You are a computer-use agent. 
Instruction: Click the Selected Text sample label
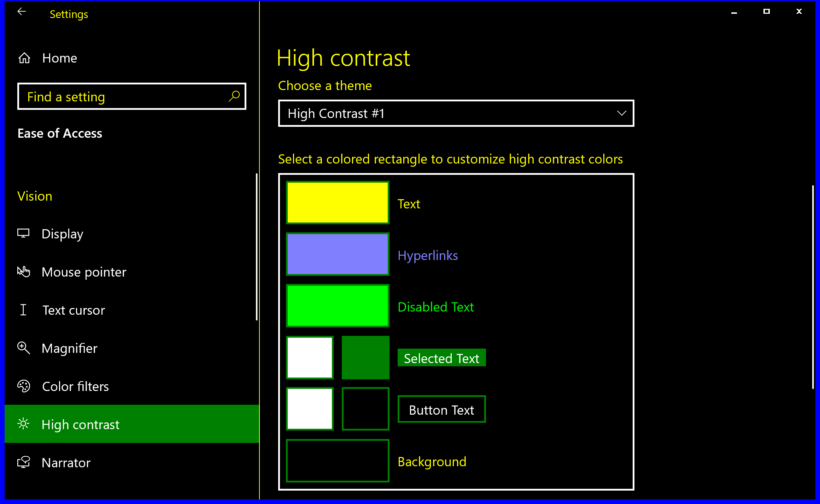[x=441, y=358]
